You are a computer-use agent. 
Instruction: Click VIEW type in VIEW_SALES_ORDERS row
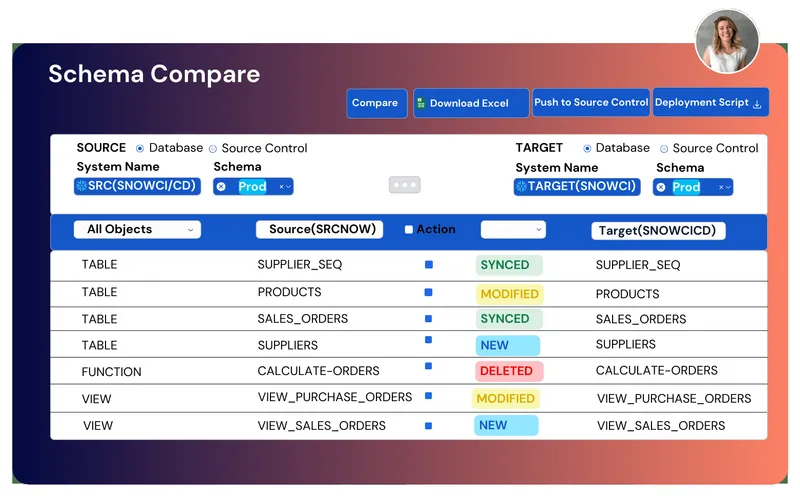(x=98, y=426)
